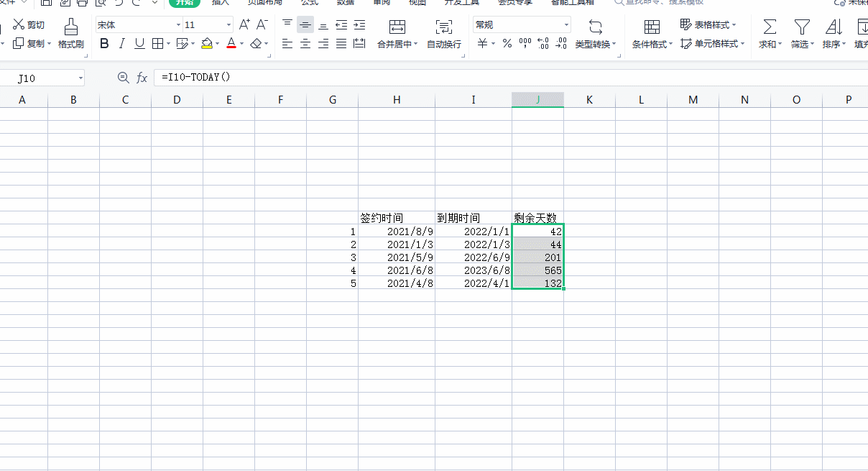Click Merge and Center (合并居中)
Screen dimensions: 868x471
click(397, 34)
